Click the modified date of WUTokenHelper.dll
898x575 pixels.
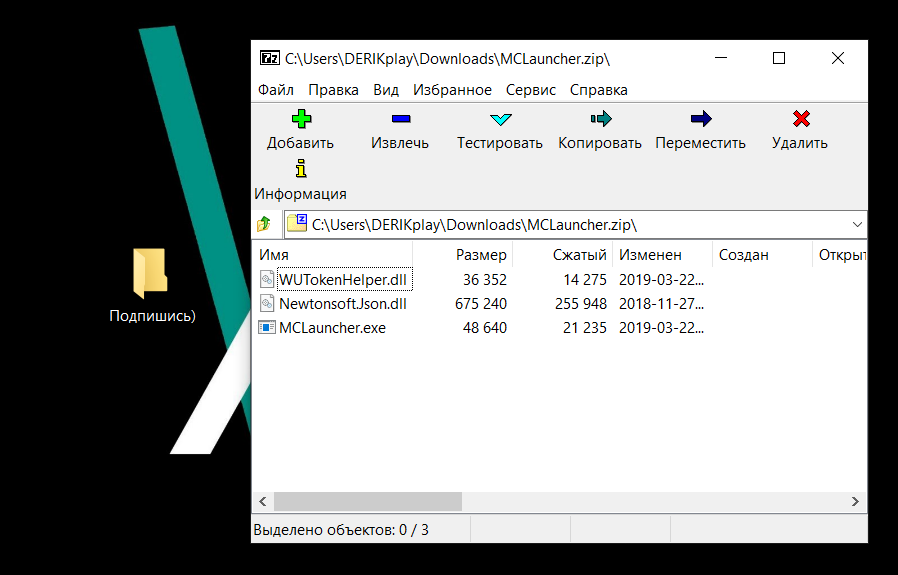(x=661, y=279)
